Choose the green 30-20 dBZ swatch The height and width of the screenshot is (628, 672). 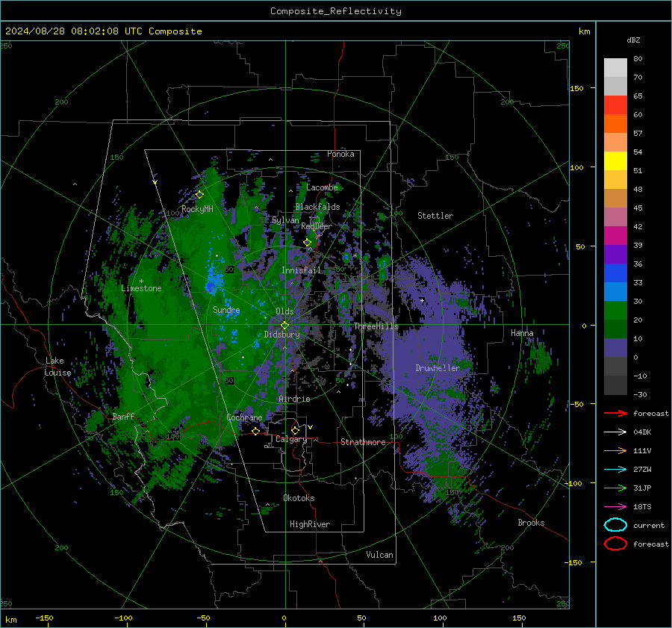click(615, 311)
